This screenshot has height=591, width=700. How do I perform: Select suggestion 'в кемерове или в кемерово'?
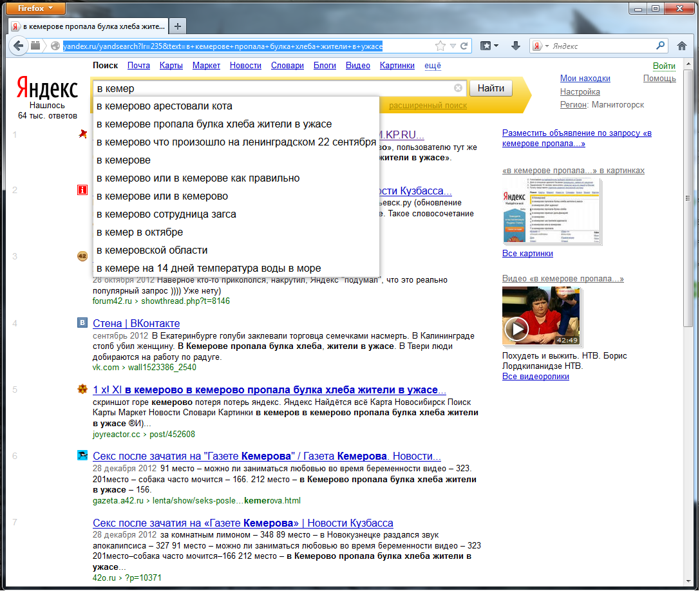click(236, 196)
